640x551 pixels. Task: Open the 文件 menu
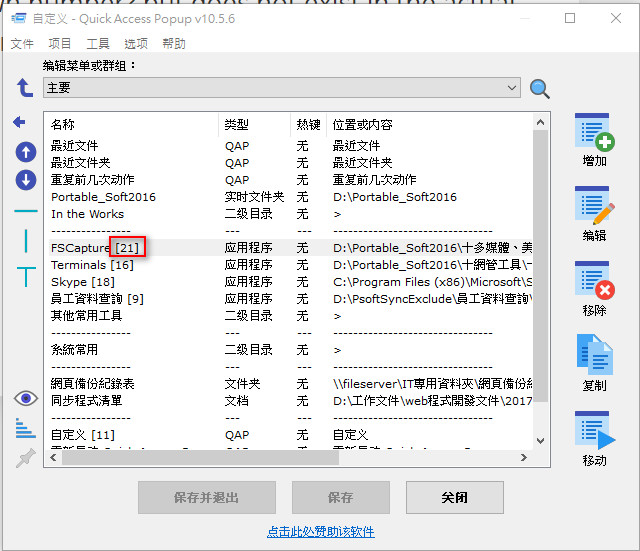[22, 44]
